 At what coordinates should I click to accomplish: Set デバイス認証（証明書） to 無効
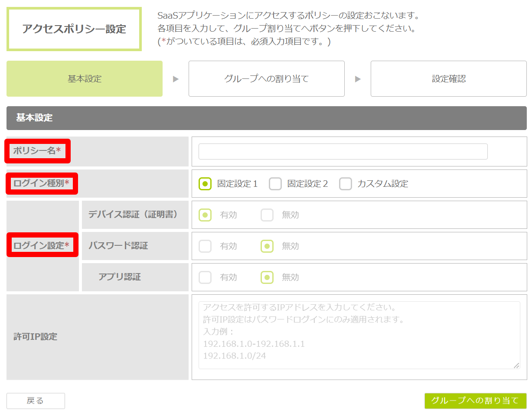pyautogui.click(x=267, y=215)
